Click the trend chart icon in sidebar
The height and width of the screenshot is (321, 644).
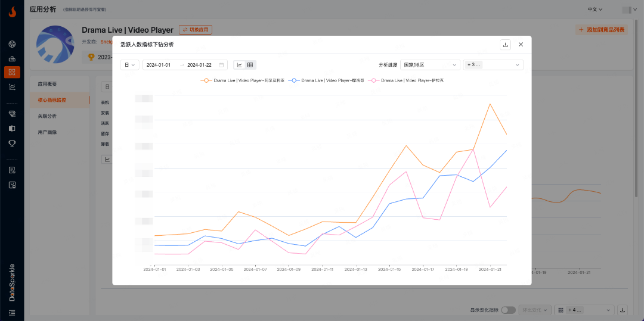click(x=12, y=87)
